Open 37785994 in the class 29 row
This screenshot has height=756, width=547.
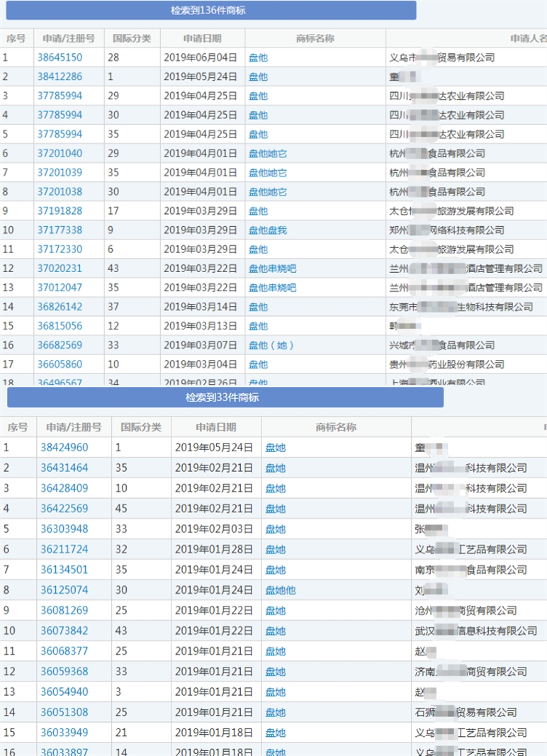point(60,96)
